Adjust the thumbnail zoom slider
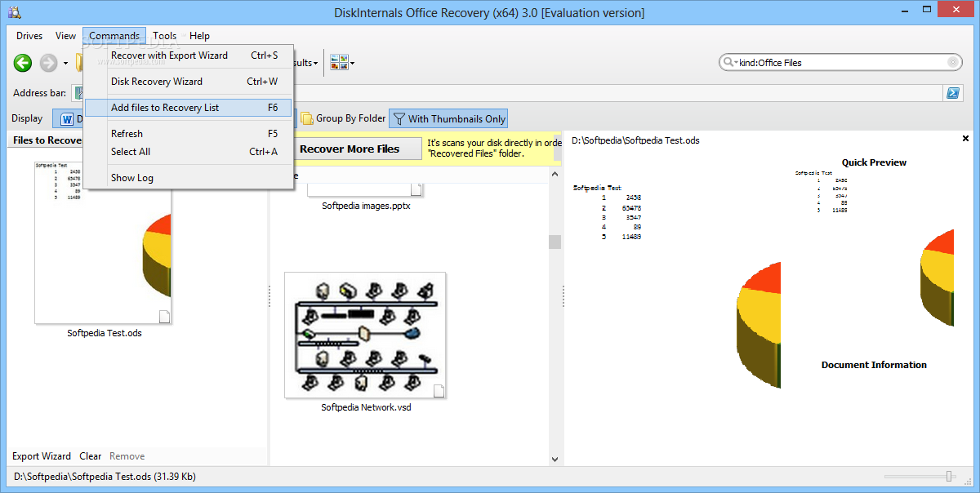 (949, 476)
